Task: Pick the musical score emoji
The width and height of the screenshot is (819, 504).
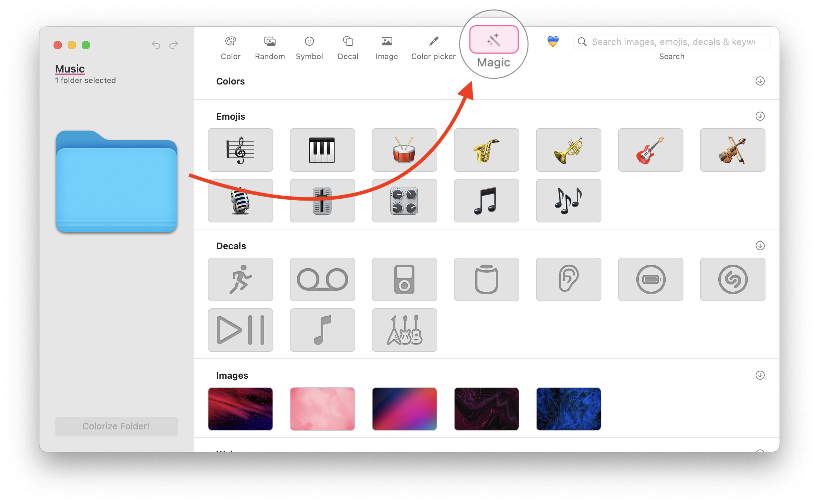Action: click(240, 150)
